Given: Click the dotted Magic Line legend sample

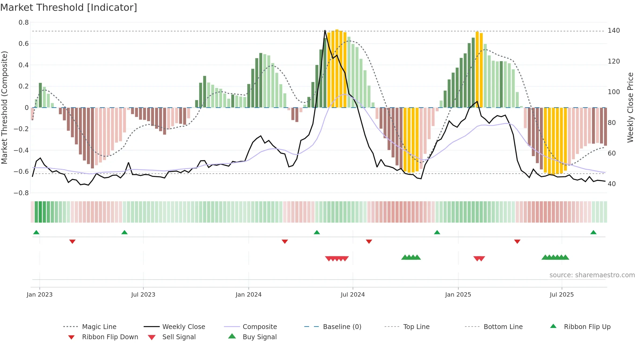Looking at the screenshot, I should tap(71, 327).
